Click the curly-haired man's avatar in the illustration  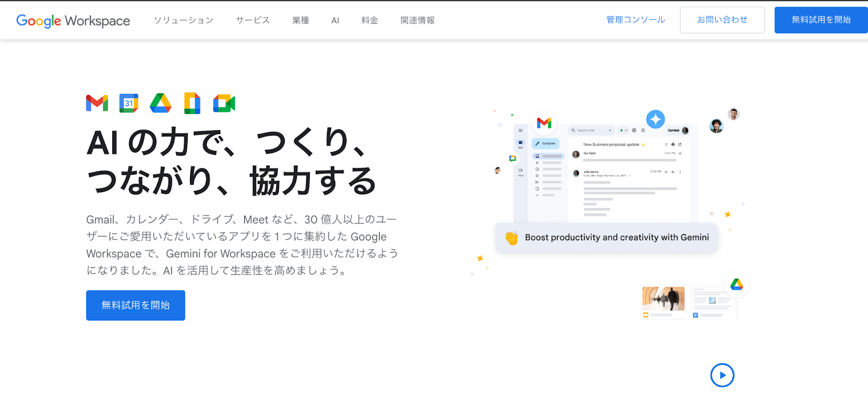click(716, 126)
